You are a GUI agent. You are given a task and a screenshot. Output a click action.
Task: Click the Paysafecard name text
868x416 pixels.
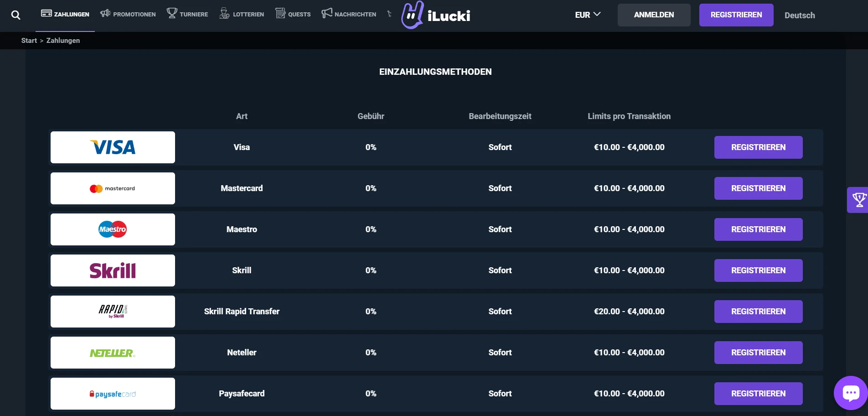242,394
